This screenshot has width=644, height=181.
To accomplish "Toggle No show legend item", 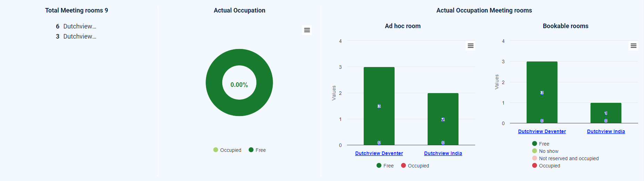I will 545,151.
